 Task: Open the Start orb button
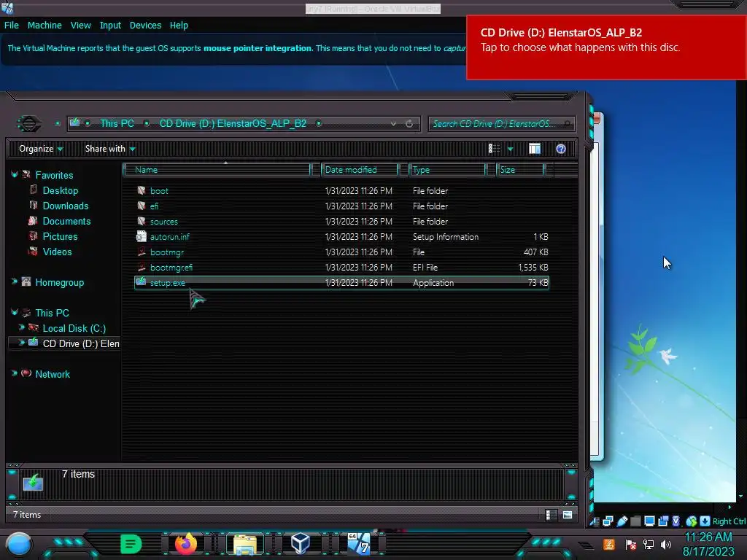pos(18,544)
